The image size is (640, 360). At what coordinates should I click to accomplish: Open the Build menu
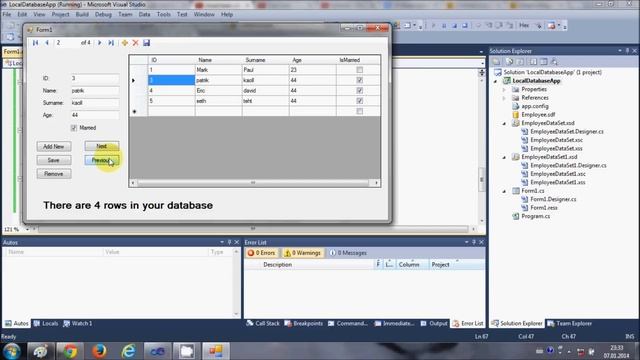[x=82, y=14]
